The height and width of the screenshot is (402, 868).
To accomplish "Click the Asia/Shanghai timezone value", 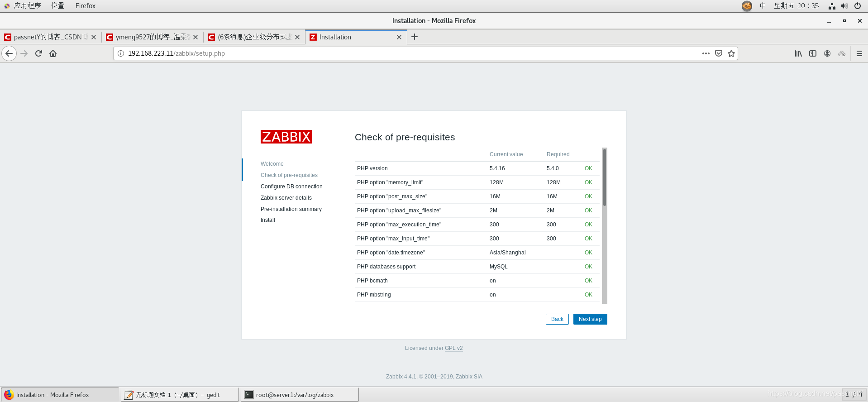I will coord(508,253).
